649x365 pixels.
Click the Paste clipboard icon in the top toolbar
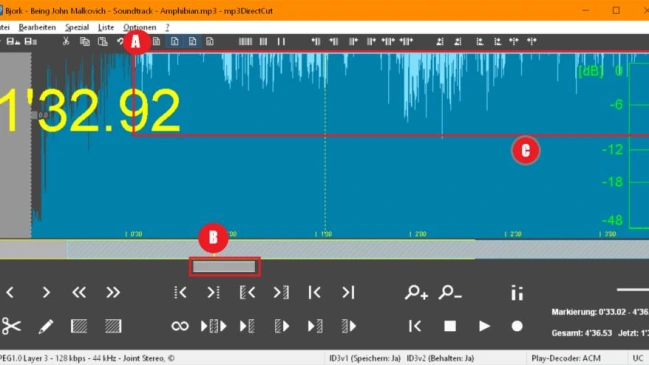(x=103, y=41)
